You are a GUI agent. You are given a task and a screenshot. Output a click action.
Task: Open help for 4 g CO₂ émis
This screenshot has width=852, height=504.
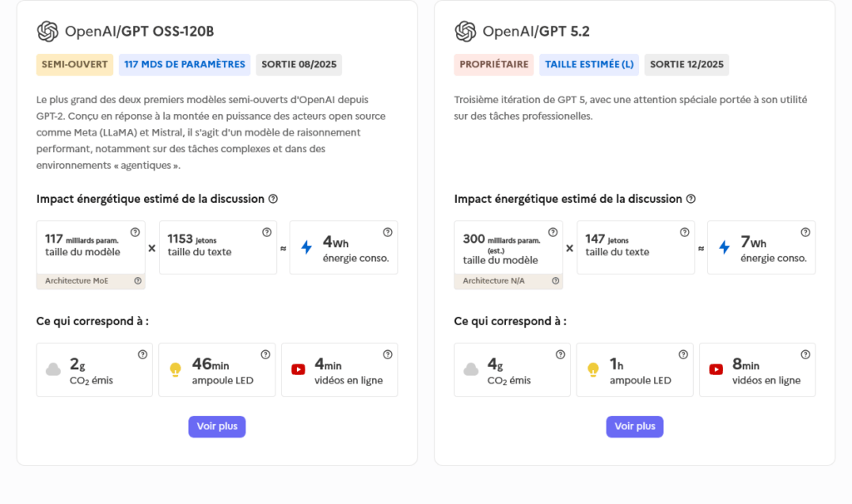(560, 354)
